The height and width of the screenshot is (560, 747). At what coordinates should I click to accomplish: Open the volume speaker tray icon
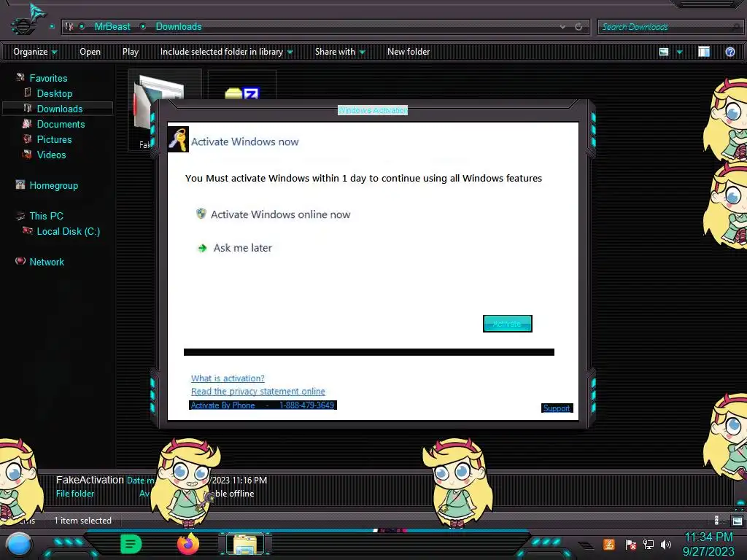tap(666, 544)
